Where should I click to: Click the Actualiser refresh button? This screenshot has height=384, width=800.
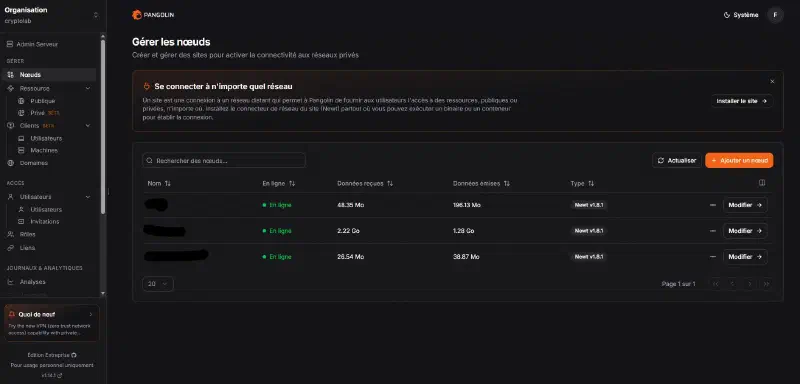click(677, 160)
